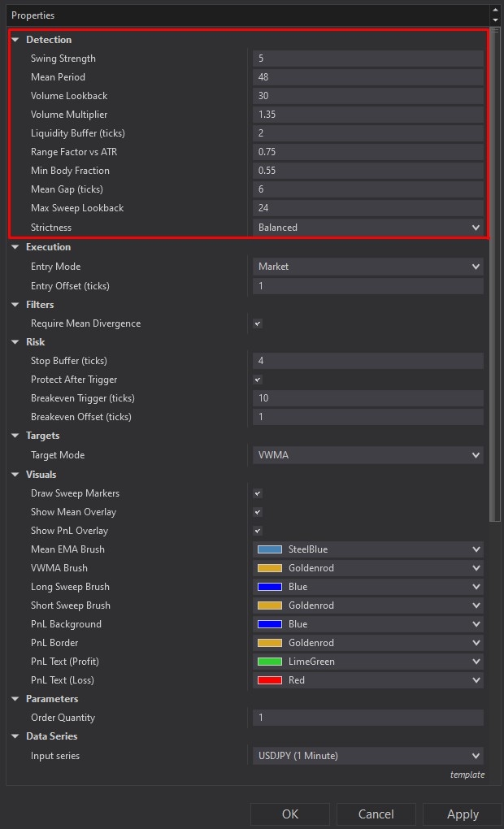Collapse the Execution section
The image size is (504, 829).
(x=16, y=246)
